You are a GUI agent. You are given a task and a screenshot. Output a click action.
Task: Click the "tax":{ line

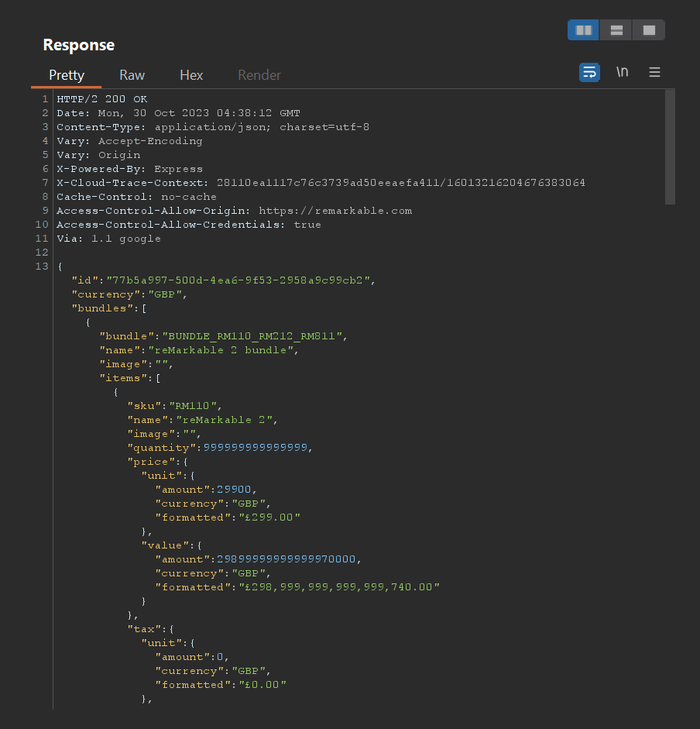click(x=150, y=629)
